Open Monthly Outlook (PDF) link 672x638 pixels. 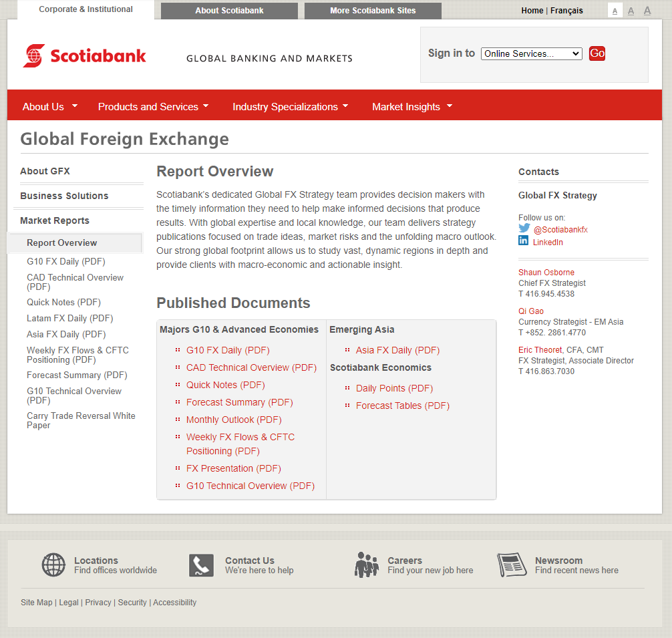point(234,420)
